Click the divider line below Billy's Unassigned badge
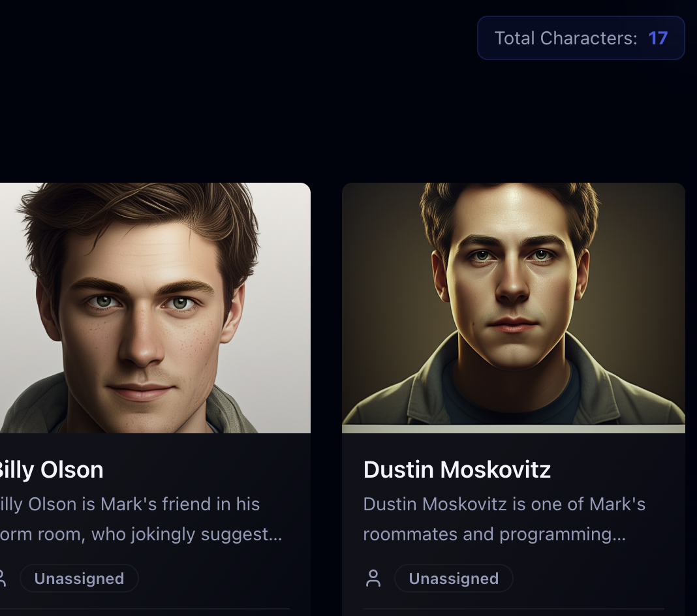The image size is (697, 616). point(145,608)
